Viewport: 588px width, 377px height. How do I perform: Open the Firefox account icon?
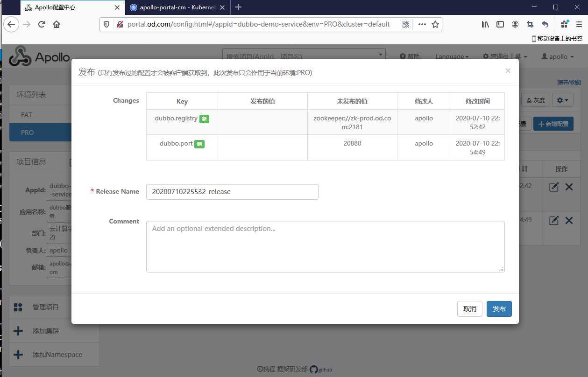pyautogui.click(x=515, y=24)
